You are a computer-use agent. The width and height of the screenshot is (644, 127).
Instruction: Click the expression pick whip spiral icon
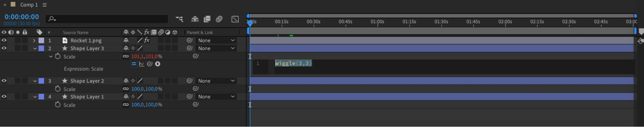pyautogui.click(x=149, y=64)
